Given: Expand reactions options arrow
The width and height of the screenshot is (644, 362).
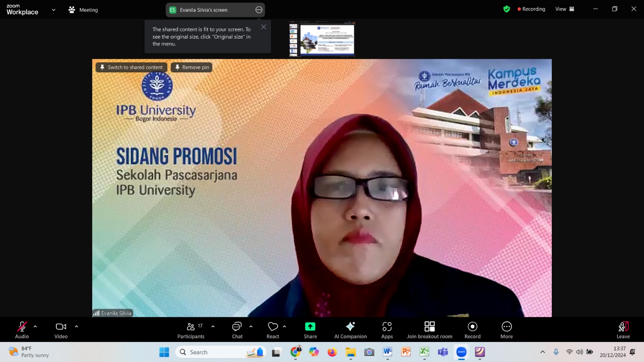Looking at the screenshot, I should 285,327.
